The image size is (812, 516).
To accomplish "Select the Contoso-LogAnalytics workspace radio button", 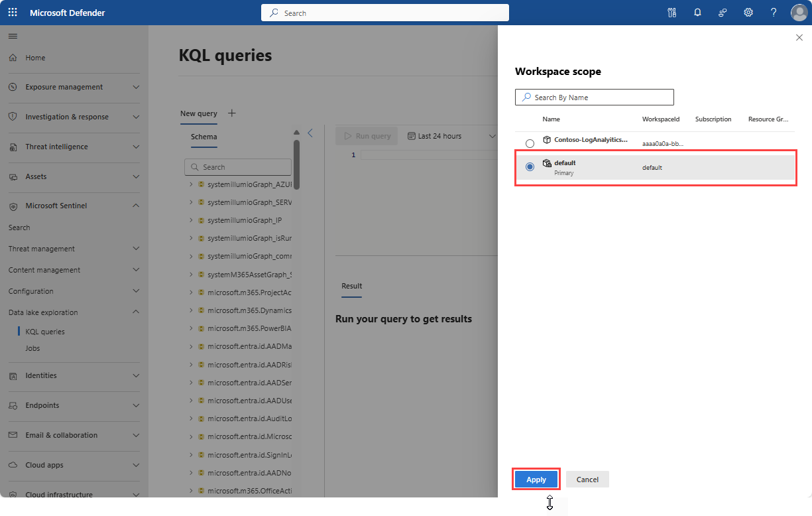I will (x=530, y=143).
